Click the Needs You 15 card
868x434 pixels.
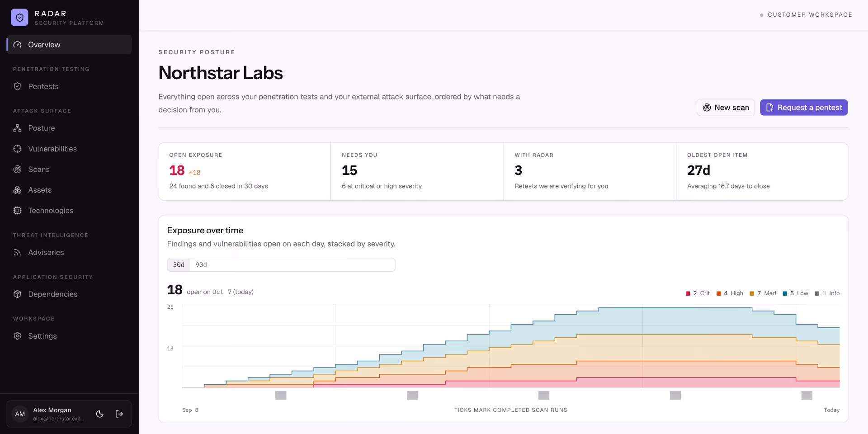coord(417,171)
